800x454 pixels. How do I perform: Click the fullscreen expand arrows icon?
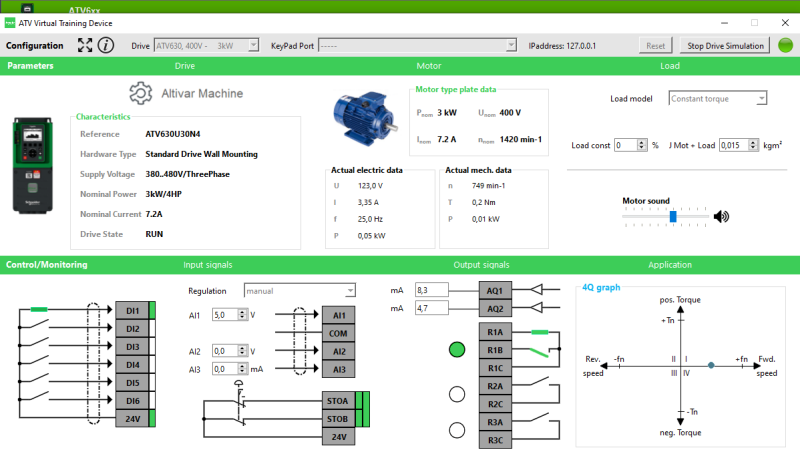[x=84, y=45]
